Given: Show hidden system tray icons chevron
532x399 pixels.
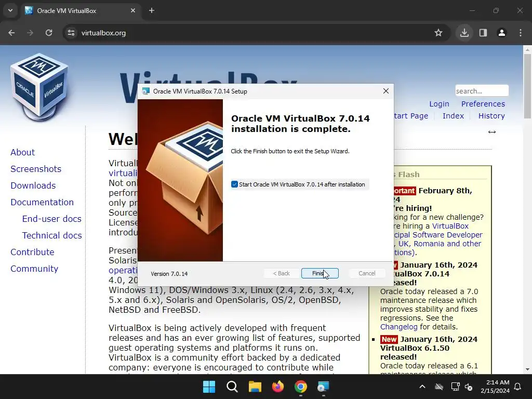Looking at the screenshot, I should [x=422, y=387].
